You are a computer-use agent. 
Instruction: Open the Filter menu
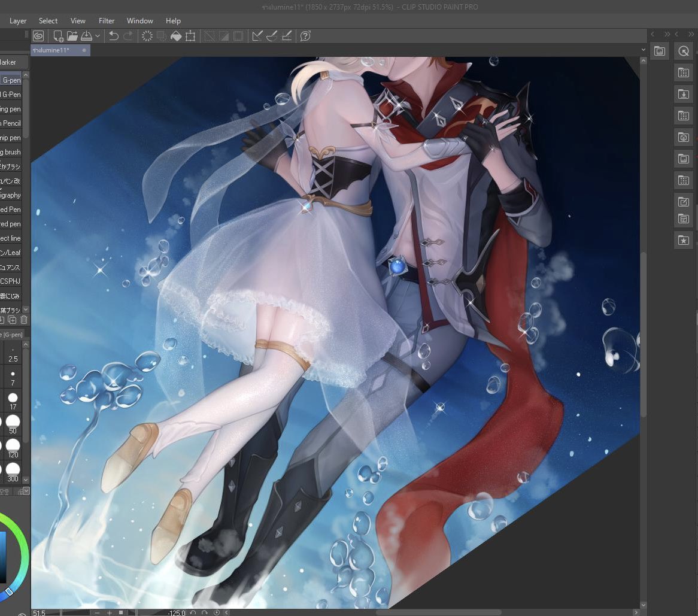107,21
